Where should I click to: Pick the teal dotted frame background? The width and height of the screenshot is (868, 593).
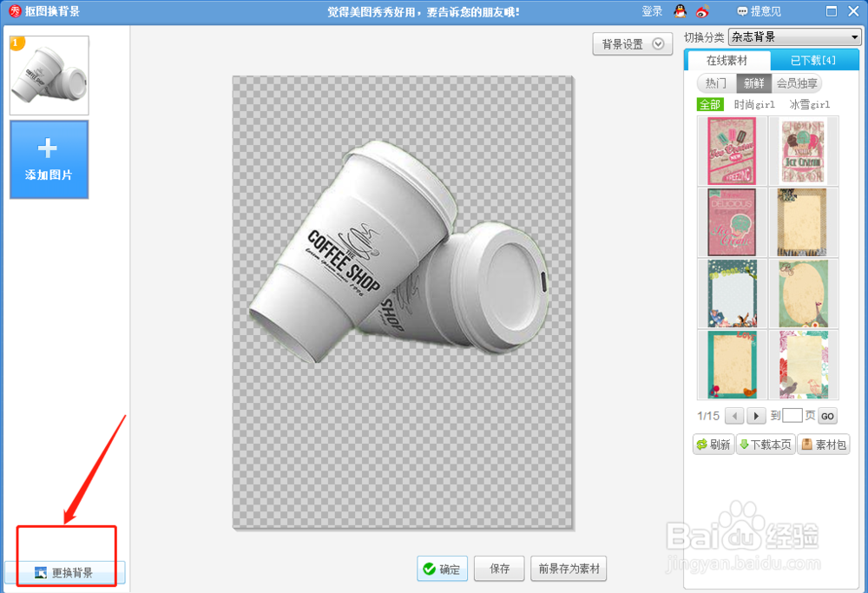coord(732,293)
